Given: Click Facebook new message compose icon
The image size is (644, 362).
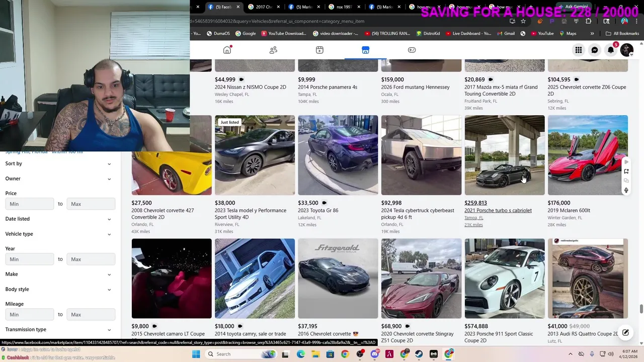Looking at the screenshot, I should pos(625,332).
